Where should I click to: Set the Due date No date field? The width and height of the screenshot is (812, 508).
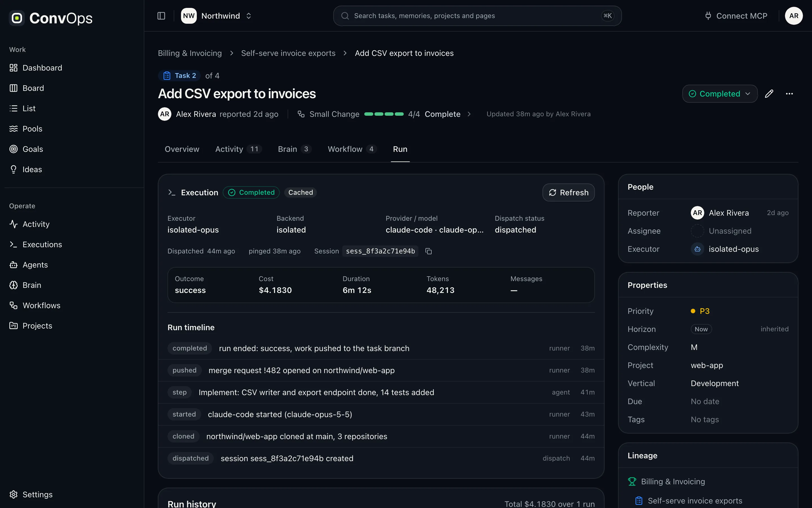coord(705,402)
